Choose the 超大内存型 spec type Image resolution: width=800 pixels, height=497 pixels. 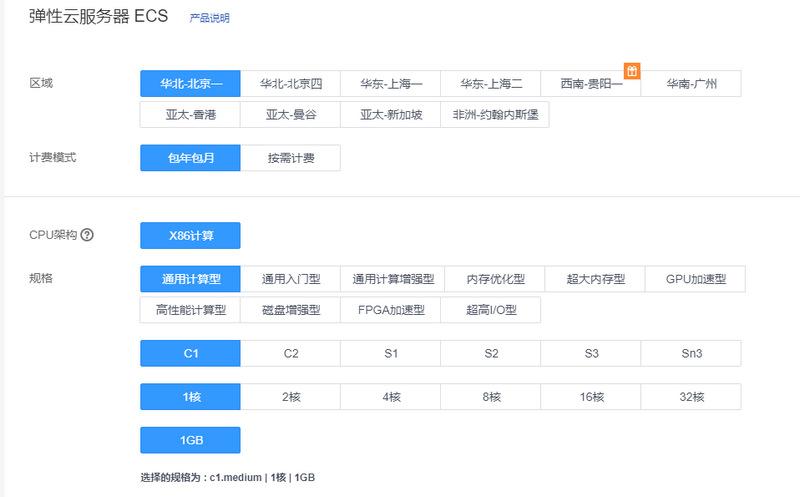point(595,279)
